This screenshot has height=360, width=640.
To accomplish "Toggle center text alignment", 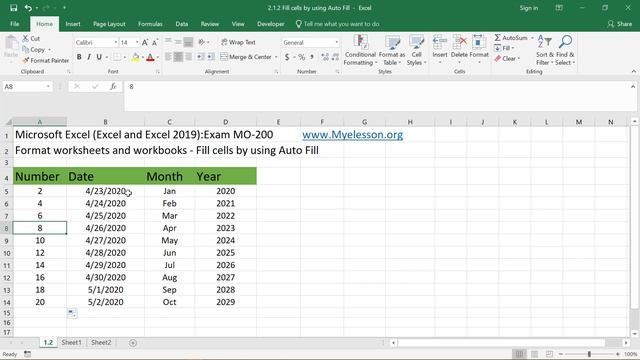I will [178, 57].
